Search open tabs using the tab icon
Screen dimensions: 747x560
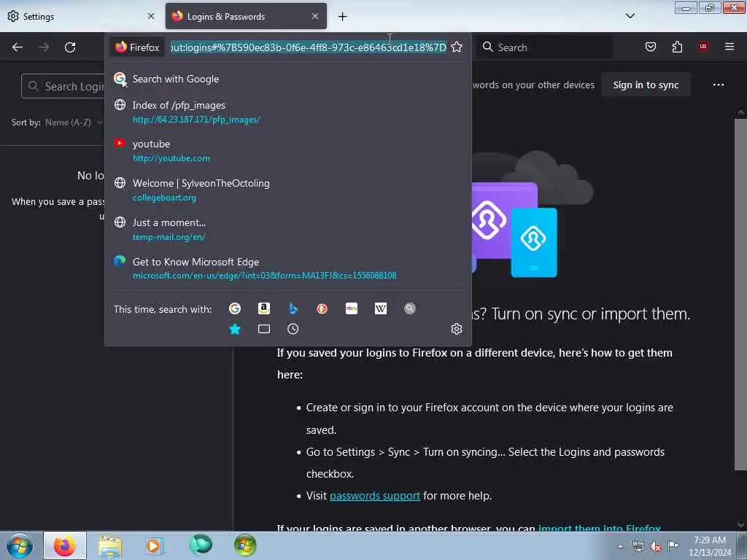pos(264,329)
